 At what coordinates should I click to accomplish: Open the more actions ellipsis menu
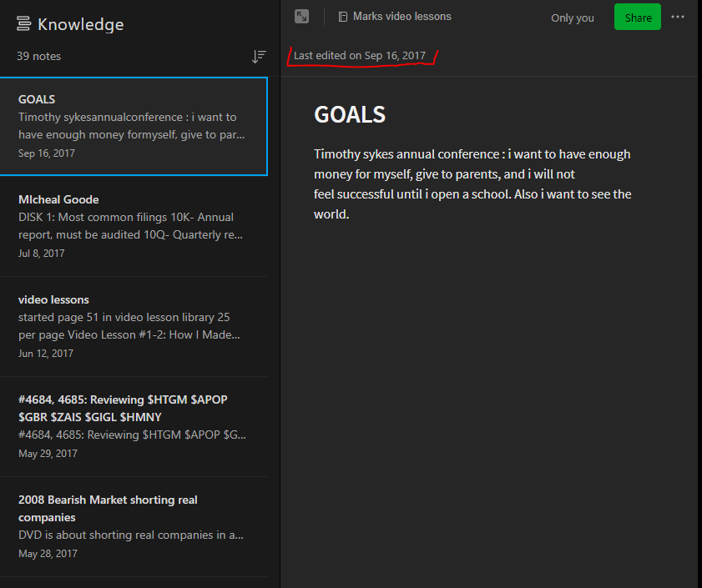click(x=678, y=17)
